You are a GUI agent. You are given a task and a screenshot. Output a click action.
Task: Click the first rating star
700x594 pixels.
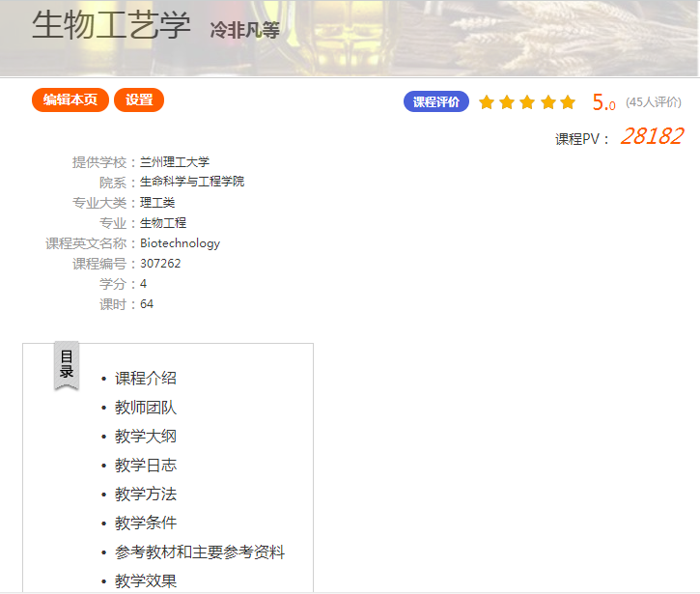click(487, 102)
